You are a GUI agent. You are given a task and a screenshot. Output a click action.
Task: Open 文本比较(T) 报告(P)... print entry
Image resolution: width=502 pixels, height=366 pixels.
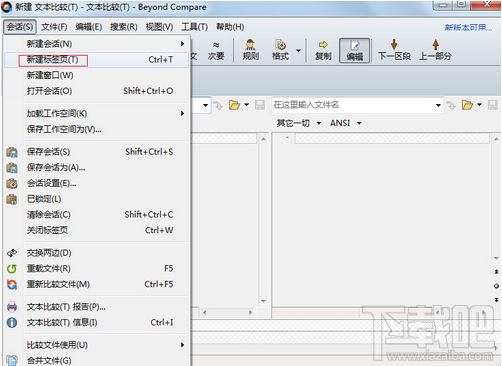click(x=97, y=307)
